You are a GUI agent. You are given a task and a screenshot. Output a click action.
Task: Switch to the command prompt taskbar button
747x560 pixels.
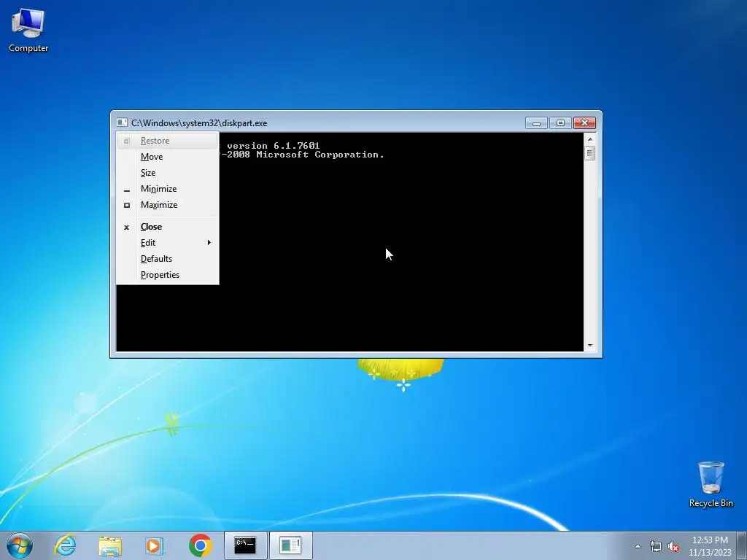[245, 545]
